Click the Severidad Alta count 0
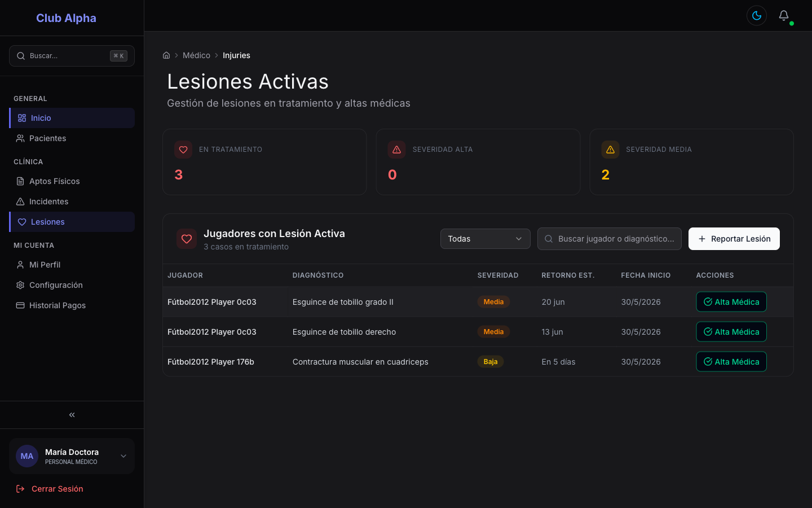Screen dimensions: 812x508 (x=392, y=175)
